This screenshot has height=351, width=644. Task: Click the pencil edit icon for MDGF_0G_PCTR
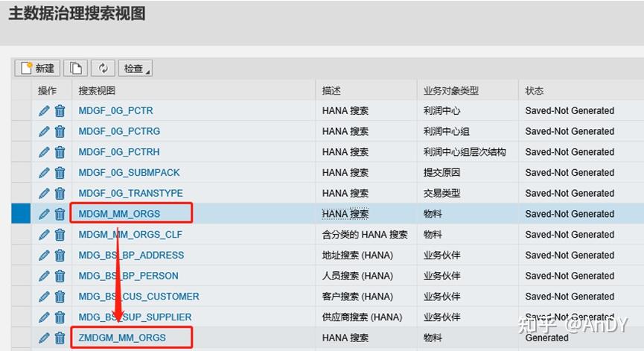click(44, 110)
